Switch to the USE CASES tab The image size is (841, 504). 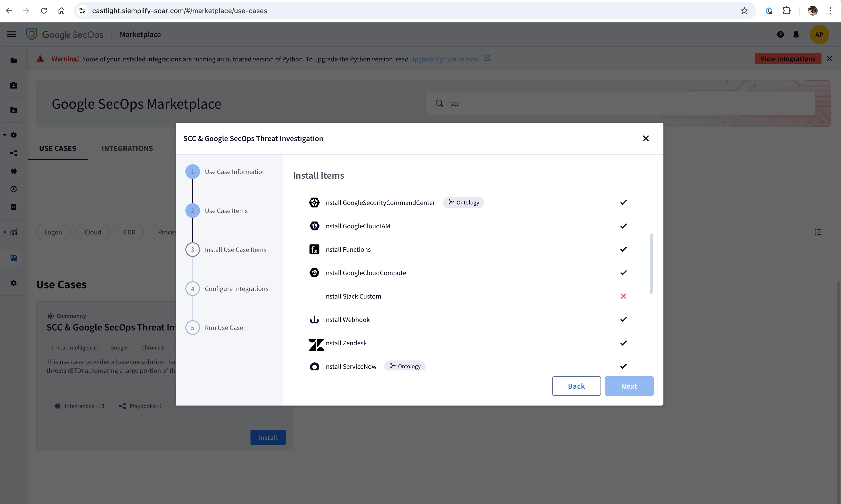(x=57, y=148)
